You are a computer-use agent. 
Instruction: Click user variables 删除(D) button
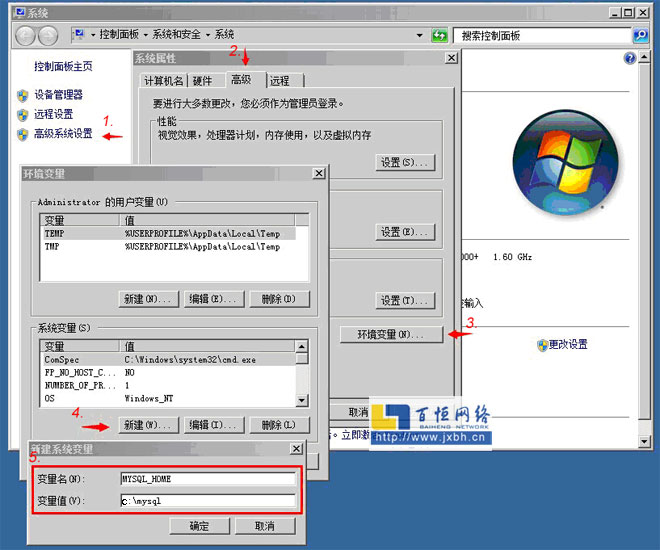click(x=279, y=299)
